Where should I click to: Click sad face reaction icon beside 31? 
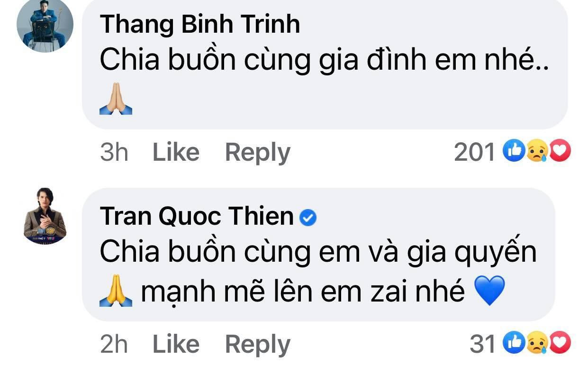(x=537, y=343)
